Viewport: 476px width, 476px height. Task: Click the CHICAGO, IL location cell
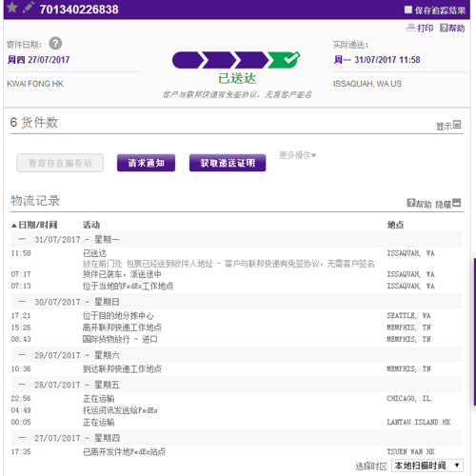click(x=408, y=398)
